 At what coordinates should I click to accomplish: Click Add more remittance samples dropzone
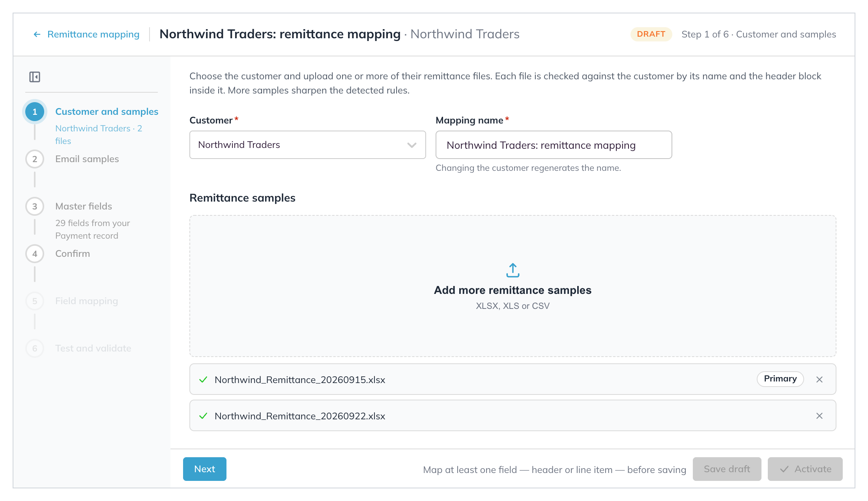513,286
